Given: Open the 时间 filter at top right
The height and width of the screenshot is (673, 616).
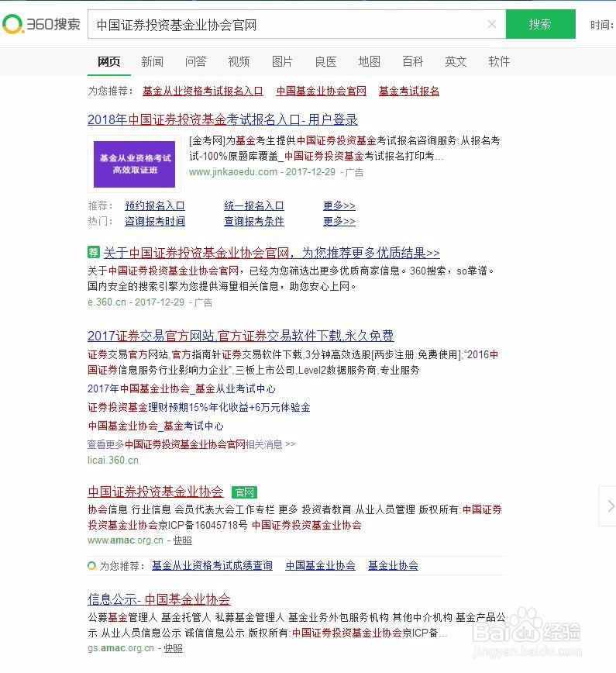Looking at the screenshot, I should [602, 25].
